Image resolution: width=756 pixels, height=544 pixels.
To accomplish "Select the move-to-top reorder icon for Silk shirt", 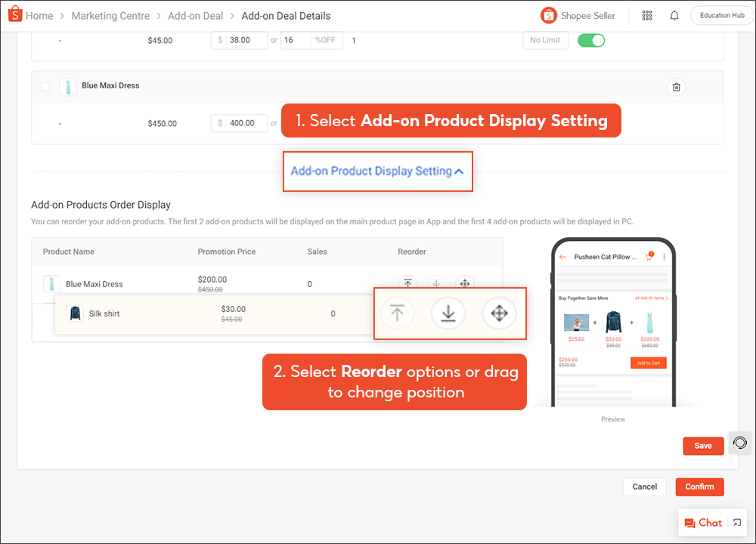I will (396, 313).
